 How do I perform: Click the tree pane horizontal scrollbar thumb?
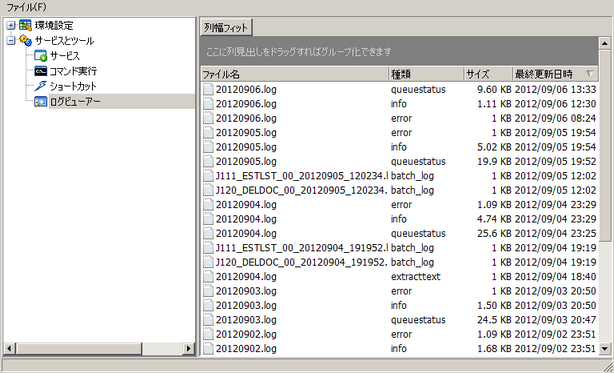[x=79, y=348]
